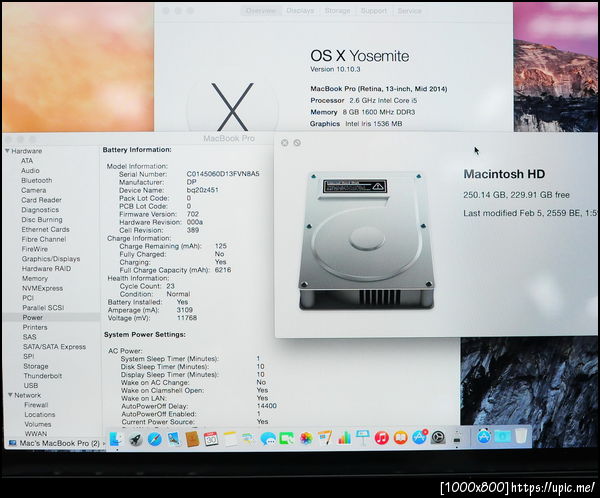The height and width of the screenshot is (498, 600).
Task: Open App Store icon with red badge
Action: click(x=419, y=437)
